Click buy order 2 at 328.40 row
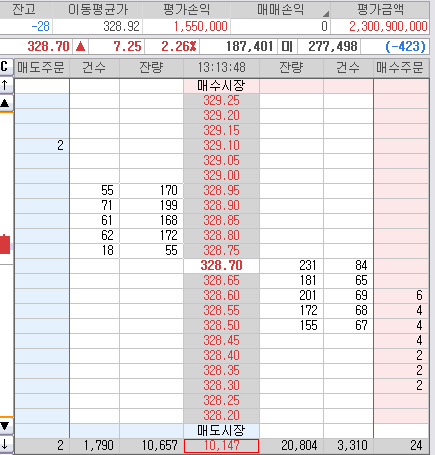Screen dimensions: 435x455 point(401,356)
